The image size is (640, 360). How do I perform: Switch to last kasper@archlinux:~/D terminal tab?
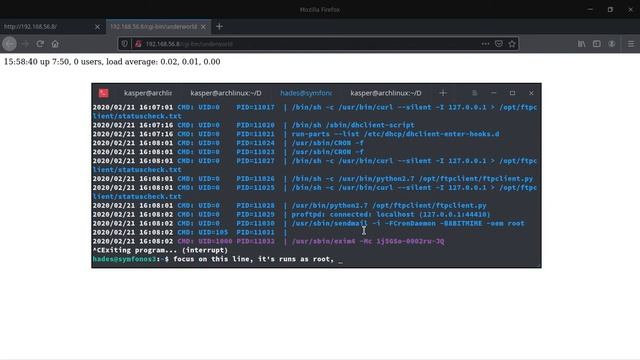(x=386, y=93)
